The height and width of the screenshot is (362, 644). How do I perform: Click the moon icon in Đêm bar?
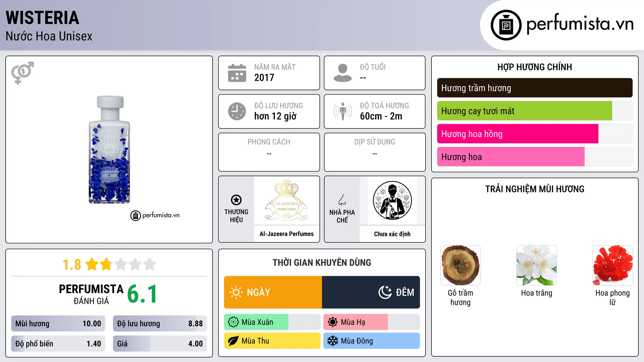click(x=385, y=292)
